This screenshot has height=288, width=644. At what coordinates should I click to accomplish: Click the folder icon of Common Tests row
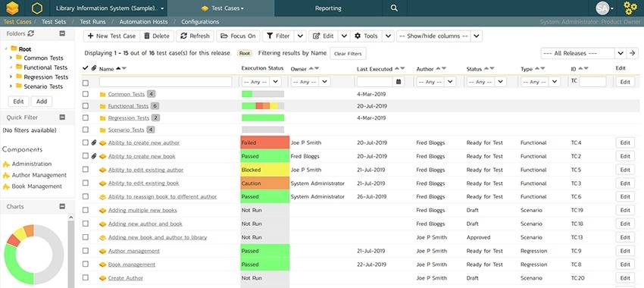click(103, 94)
